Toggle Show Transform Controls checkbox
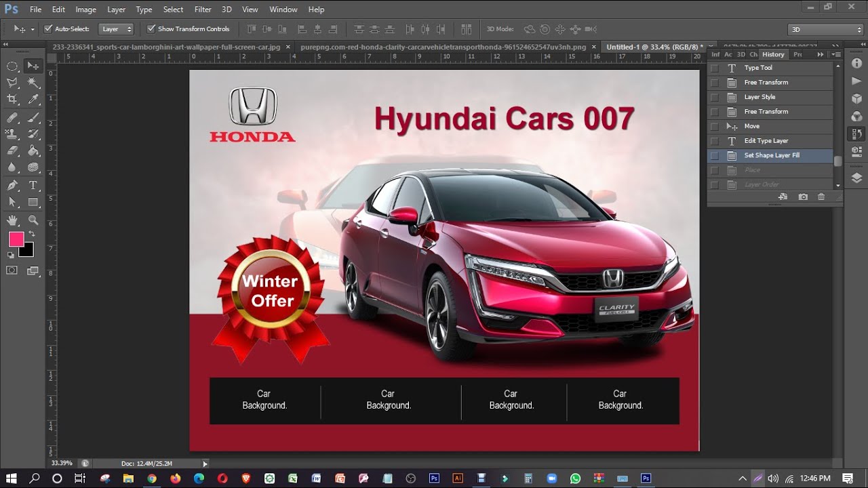 [151, 29]
